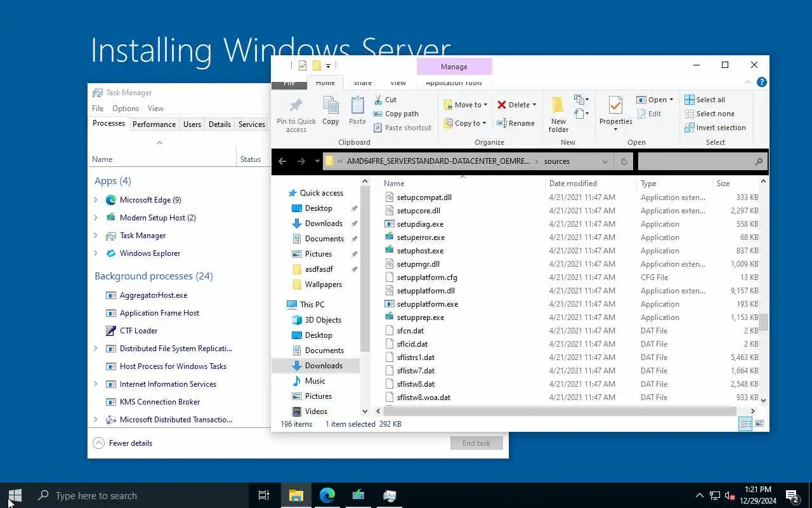Click the End task button
812x508 pixels.
476,443
